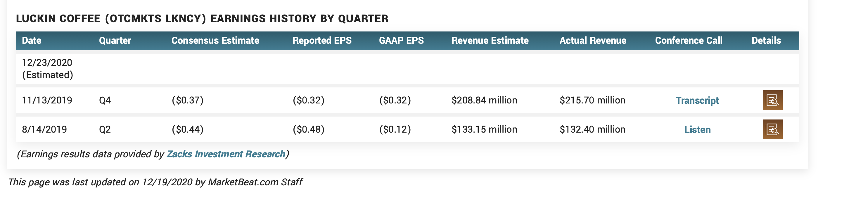Screen dimensions: 868x197
Task: Open the Q4 earnings call Transcript
Action: pos(697,101)
